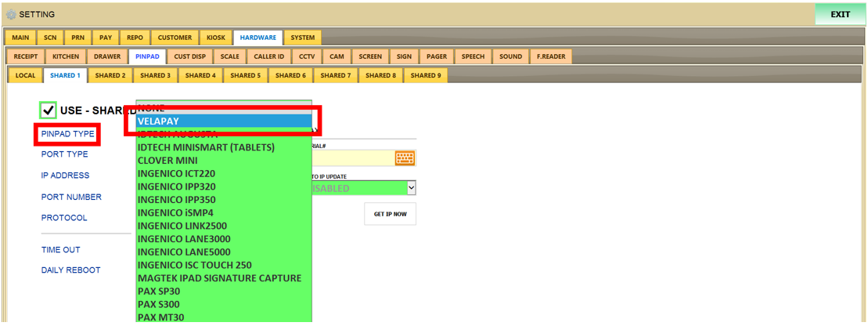Image resolution: width=868 pixels, height=326 pixels.
Task: Switch to the PAY tab
Action: (x=106, y=38)
